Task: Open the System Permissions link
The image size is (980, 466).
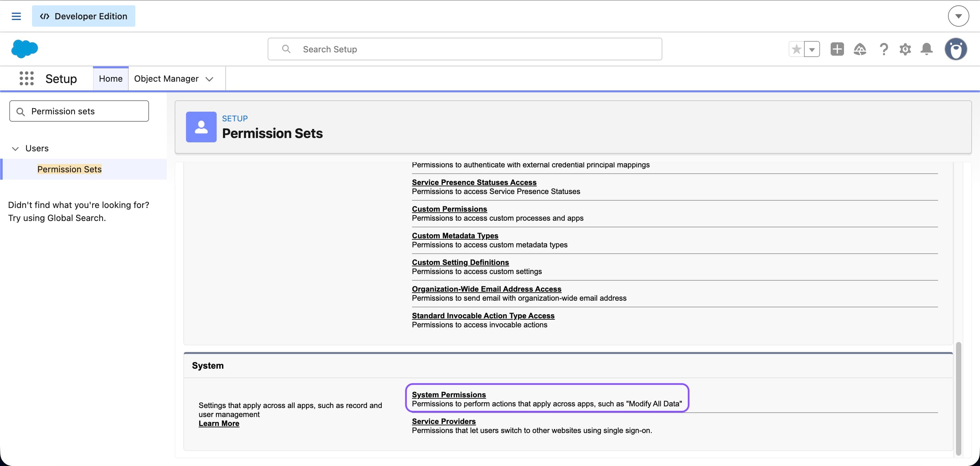Action: point(449,394)
